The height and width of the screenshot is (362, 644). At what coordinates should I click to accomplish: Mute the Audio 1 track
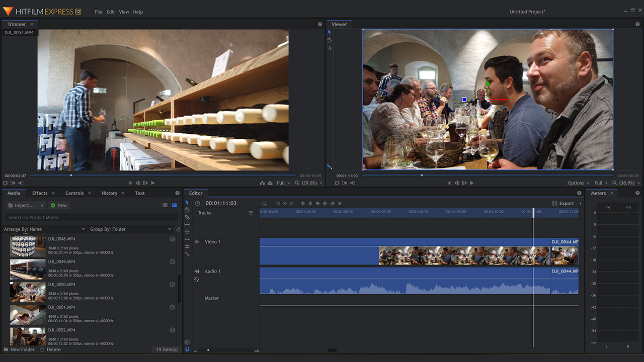click(197, 271)
